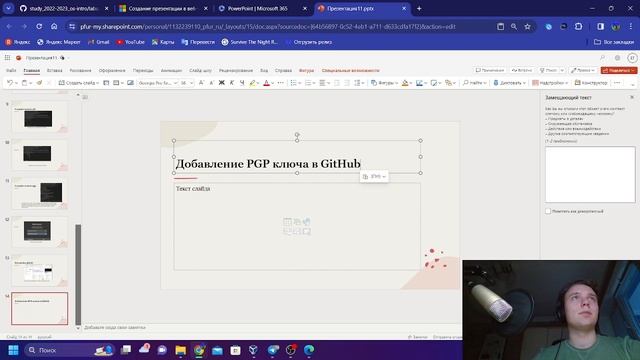Open the Анимации ribbon tab
This screenshot has width=640, height=360.
point(171,71)
